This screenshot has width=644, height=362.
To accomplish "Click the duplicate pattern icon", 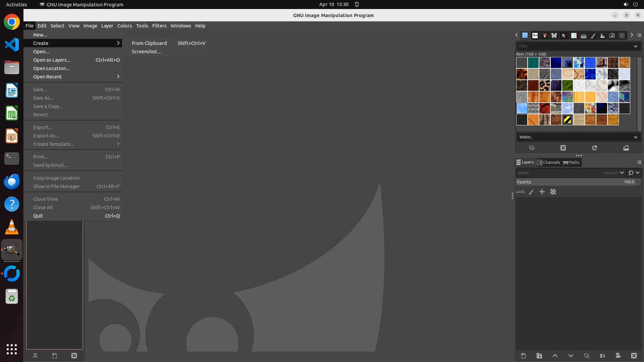I will tap(532, 148).
